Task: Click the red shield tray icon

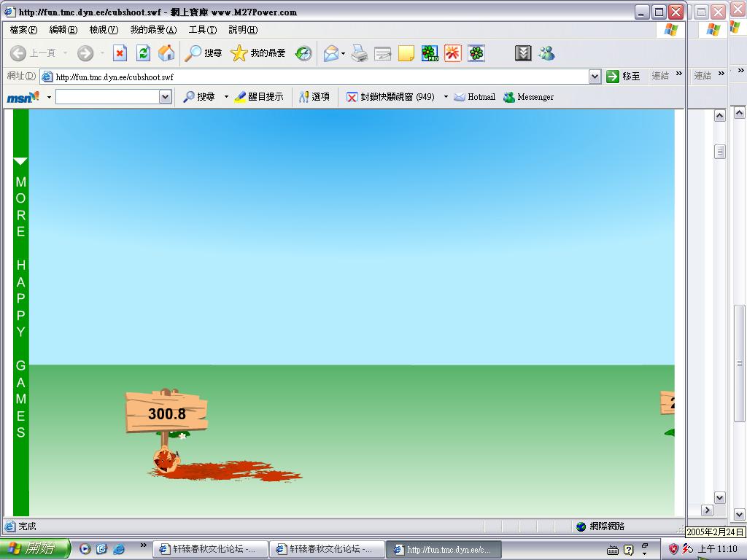Action: (673, 549)
